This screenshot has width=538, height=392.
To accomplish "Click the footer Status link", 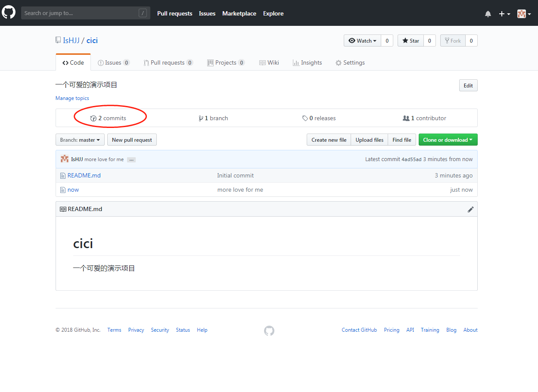I will tap(183, 330).
